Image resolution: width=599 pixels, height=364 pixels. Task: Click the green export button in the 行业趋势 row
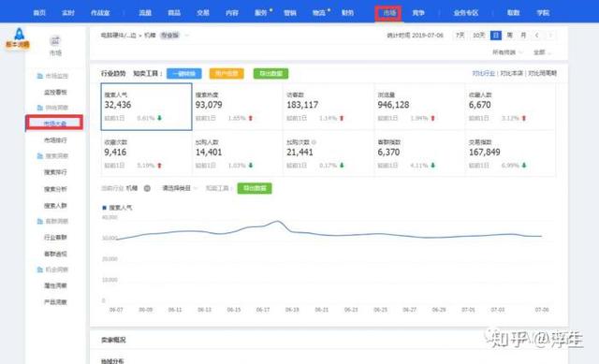coord(270,73)
